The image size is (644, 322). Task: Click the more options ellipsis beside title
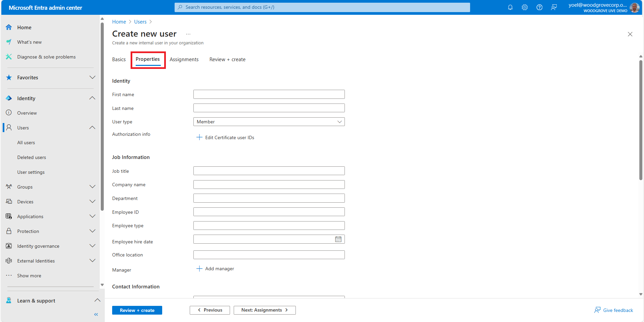click(x=188, y=34)
